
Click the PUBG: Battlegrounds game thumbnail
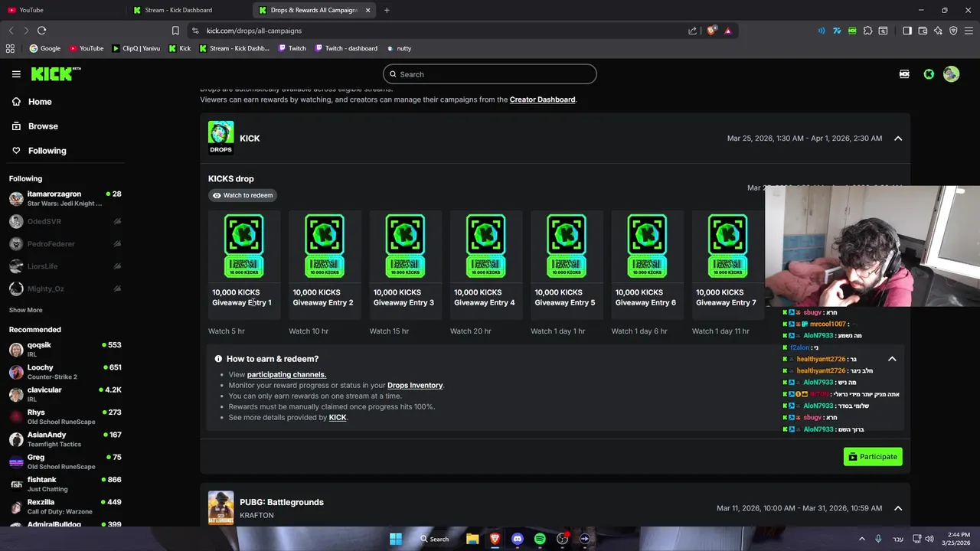coord(220,508)
